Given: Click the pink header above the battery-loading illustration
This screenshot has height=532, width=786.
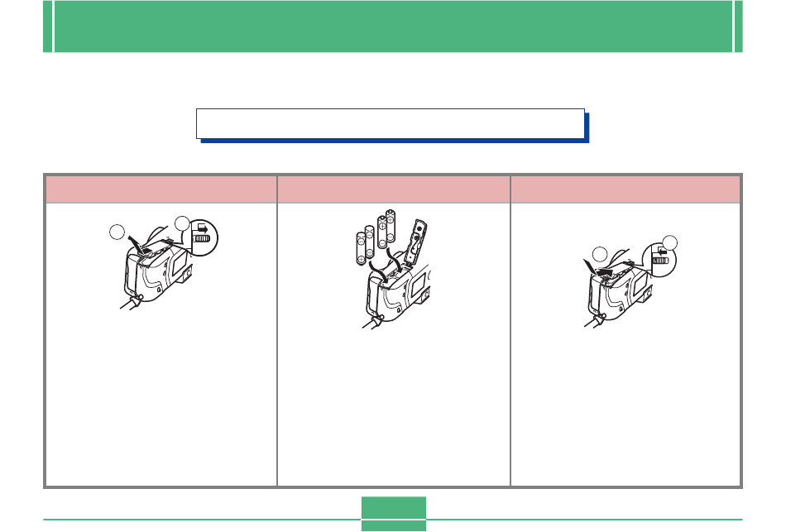Looking at the screenshot, I should [x=394, y=189].
